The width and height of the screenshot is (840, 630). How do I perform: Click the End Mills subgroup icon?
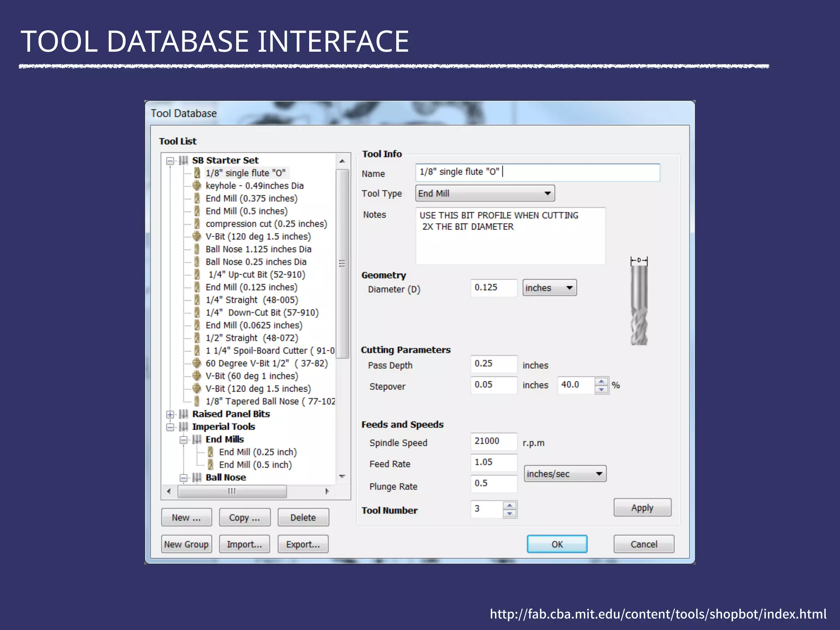[197, 440]
